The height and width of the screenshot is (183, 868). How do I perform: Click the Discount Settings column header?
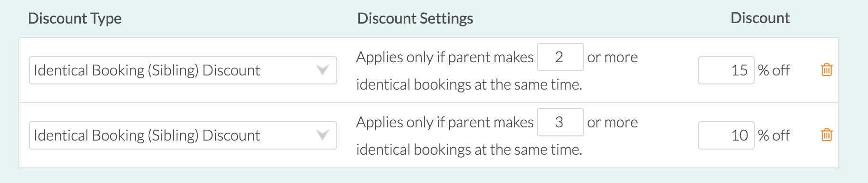[415, 18]
